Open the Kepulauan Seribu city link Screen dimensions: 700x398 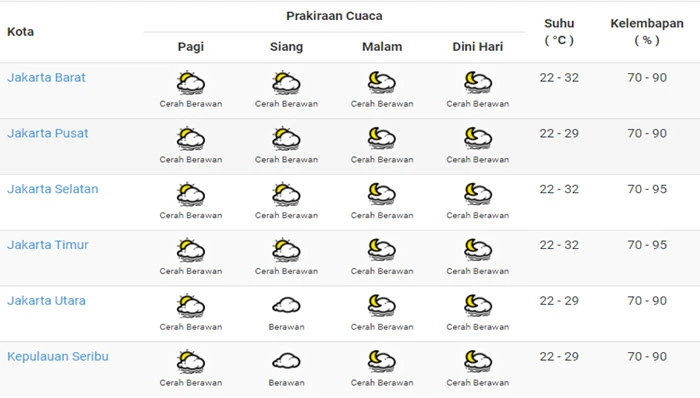[x=58, y=357]
